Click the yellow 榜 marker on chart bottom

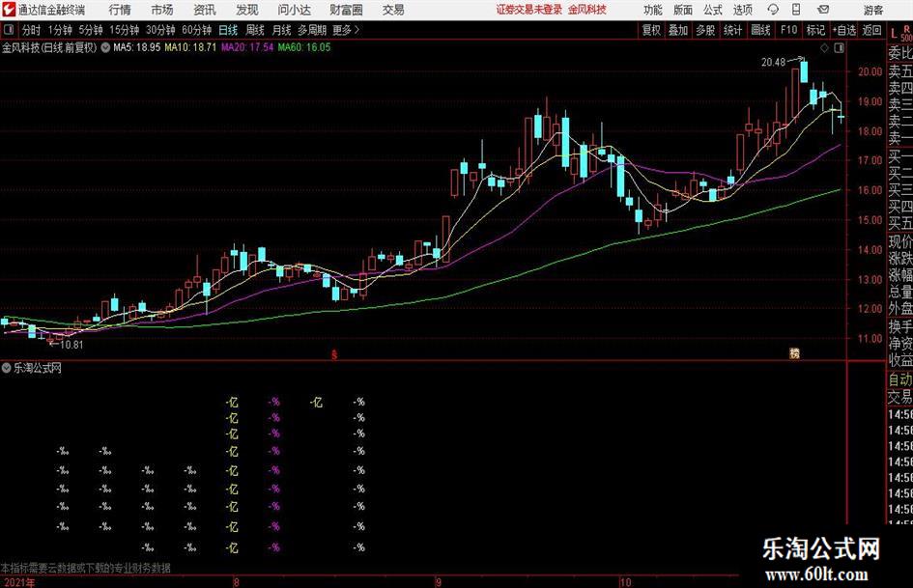(x=794, y=353)
